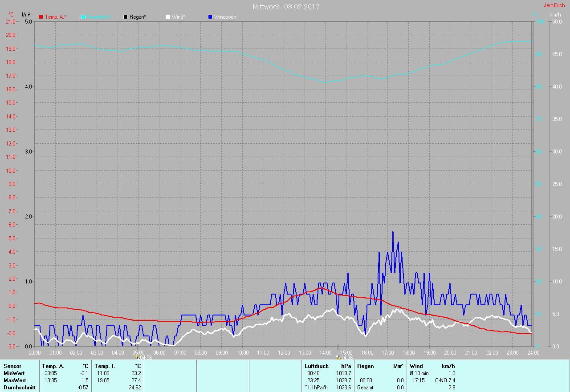
Task: Click the blue Windböen legend swatch
Action: click(x=210, y=17)
